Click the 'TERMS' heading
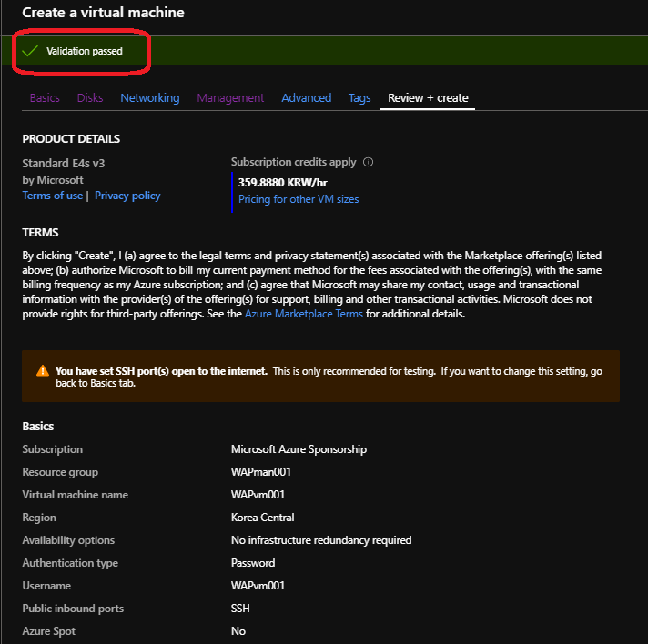The height and width of the screenshot is (644, 648). (x=40, y=233)
